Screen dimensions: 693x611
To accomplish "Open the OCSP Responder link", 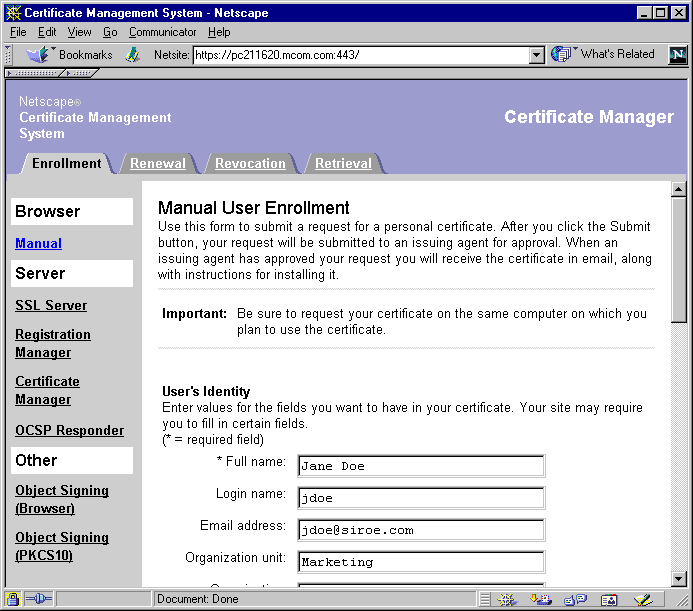I will pyautogui.click(x=69, y=430).
